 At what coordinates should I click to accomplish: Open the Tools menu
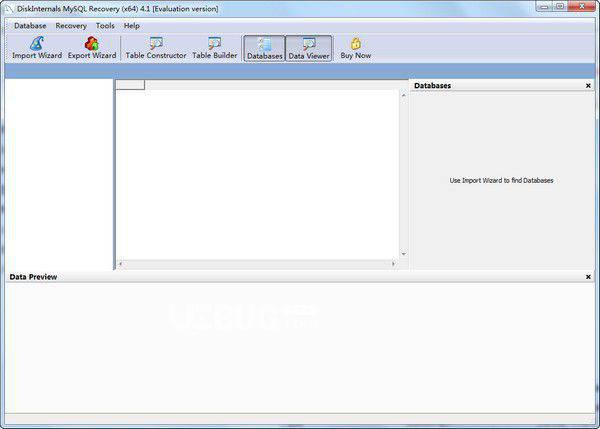[x=105, y=26]
